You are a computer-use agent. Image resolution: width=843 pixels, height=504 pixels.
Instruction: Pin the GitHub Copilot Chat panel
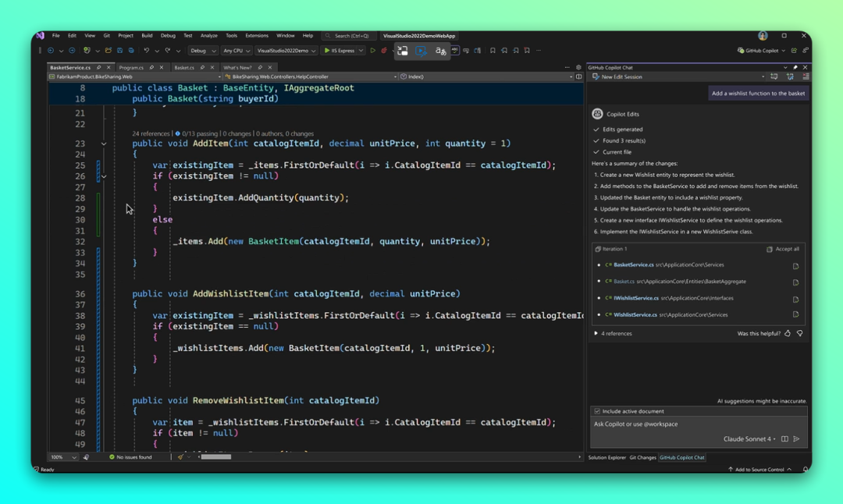click(x=795, y=68)
